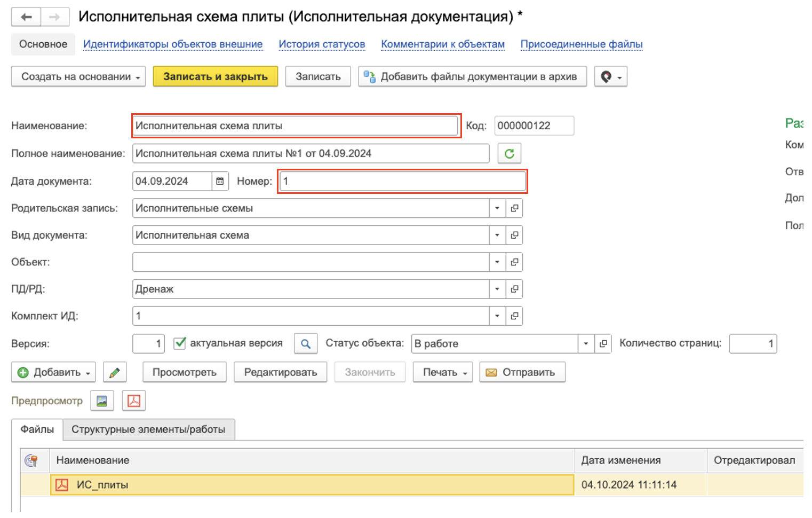Select the Файлы tab
812x518 pixels.
click(x=37, y=429)
